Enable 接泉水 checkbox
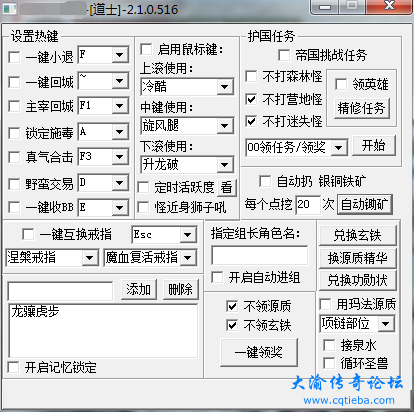This screenshot has height=412, width=414. (x=329, y=345)
